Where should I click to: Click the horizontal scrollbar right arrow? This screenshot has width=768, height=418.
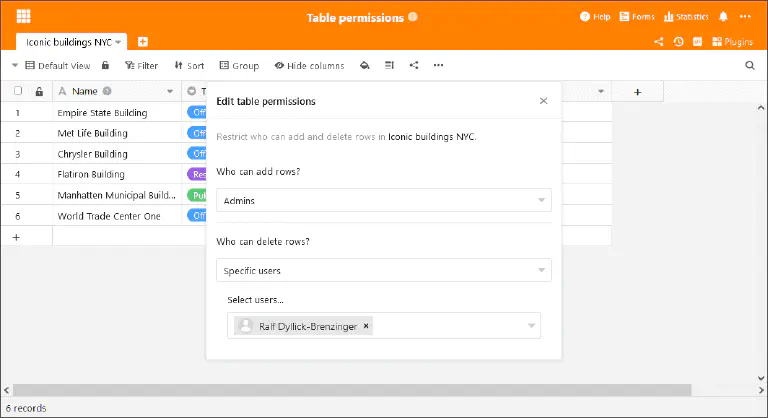point(761,390)
